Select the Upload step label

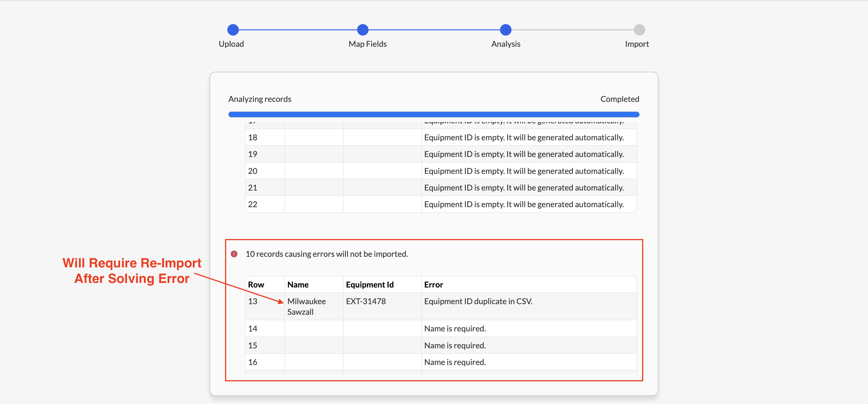231,44
